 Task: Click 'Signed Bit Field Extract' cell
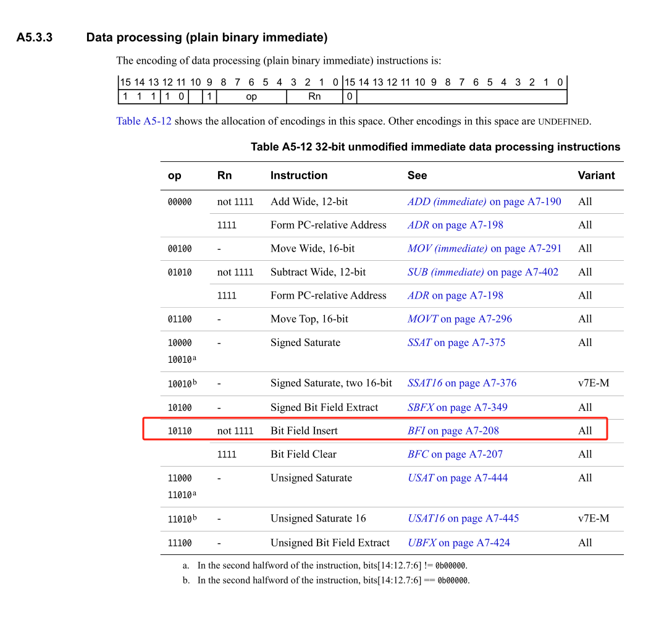(x=324, y=407)
